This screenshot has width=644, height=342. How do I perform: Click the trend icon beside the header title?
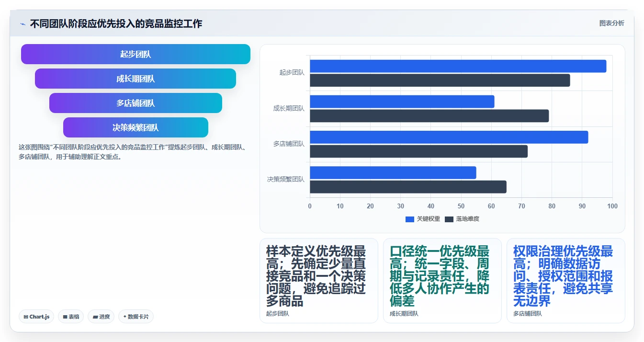23,24
